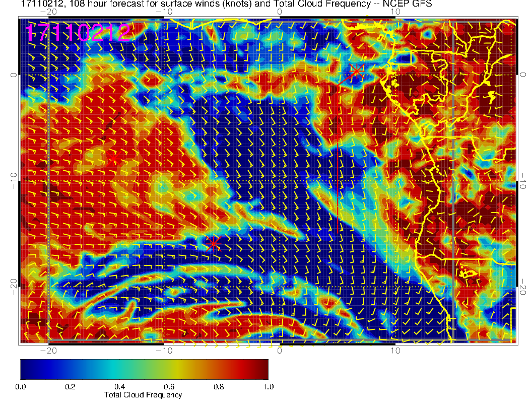Click the red asterisk marker near 16 degrees south
532x411 pixels.
point(214,243)
